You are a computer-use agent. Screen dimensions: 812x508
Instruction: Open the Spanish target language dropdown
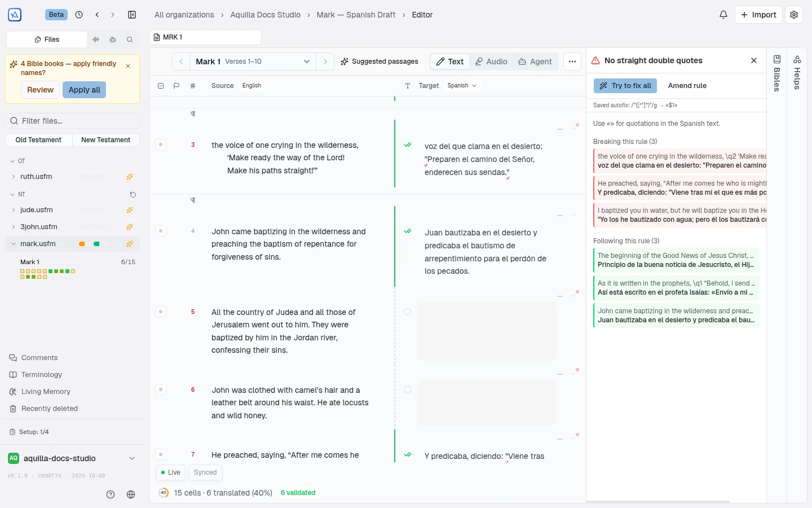[462, 86]
